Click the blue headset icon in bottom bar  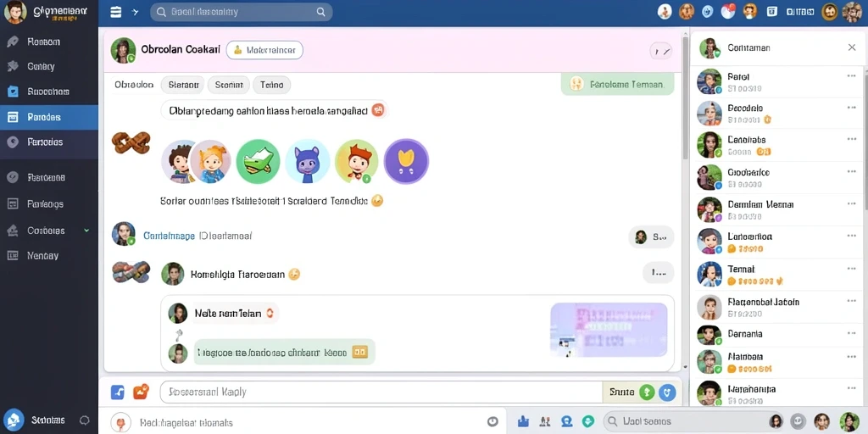tap(567, 422)
